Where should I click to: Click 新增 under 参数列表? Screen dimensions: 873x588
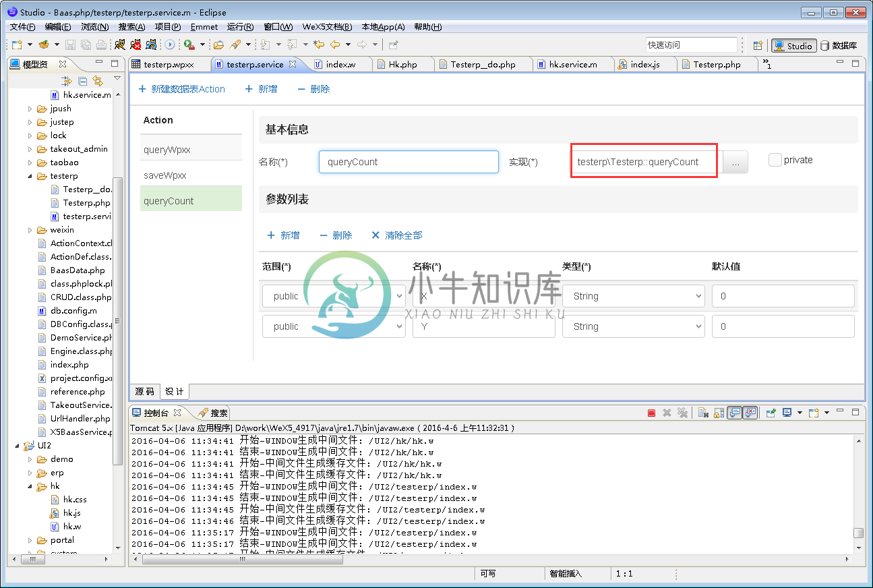[x=283, y=235]
